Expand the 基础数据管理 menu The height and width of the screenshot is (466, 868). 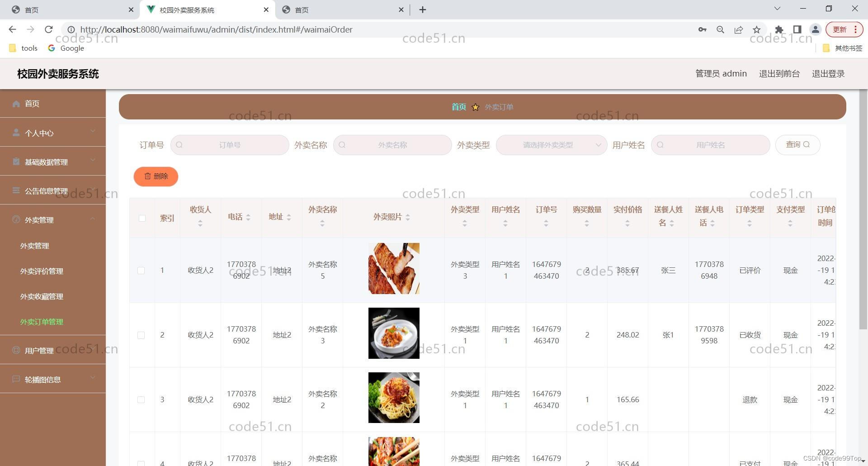(x=93, y=160)
